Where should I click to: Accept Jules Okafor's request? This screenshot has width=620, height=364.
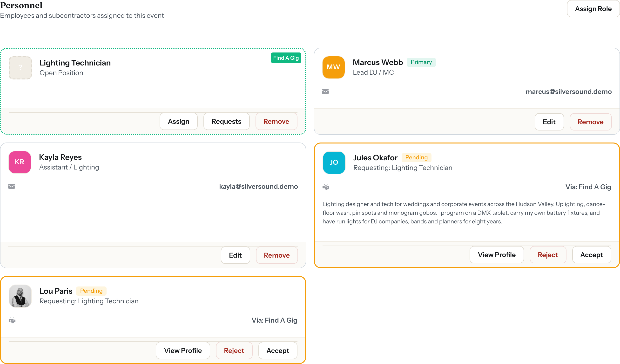592,255
